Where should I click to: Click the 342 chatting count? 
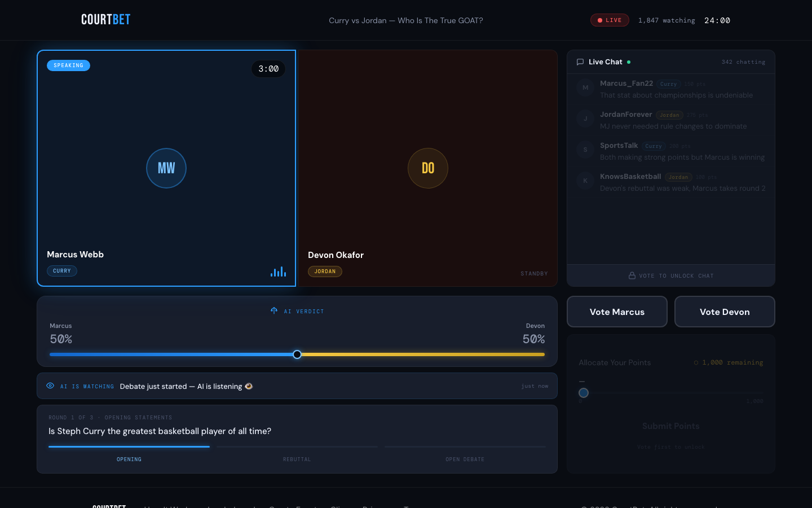743,62
